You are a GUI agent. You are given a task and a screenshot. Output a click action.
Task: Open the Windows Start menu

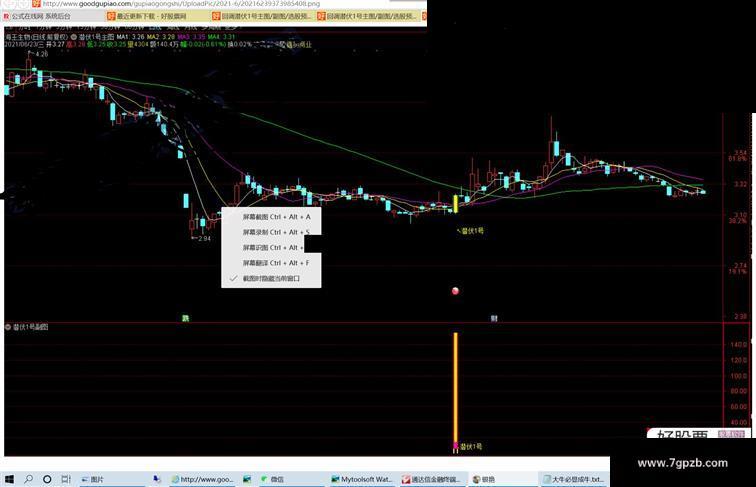(9, 479)
